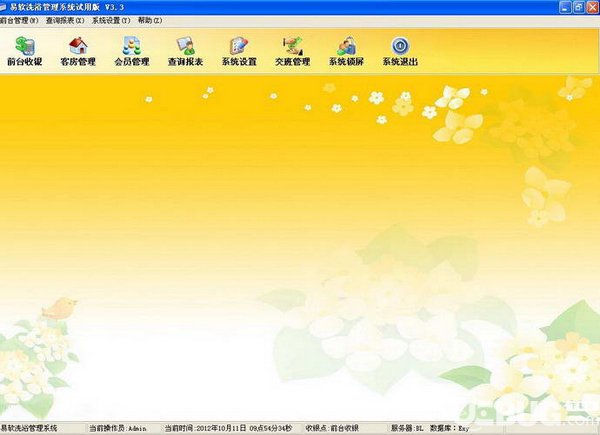Click the 服务器 status entry

pos(407,428)
